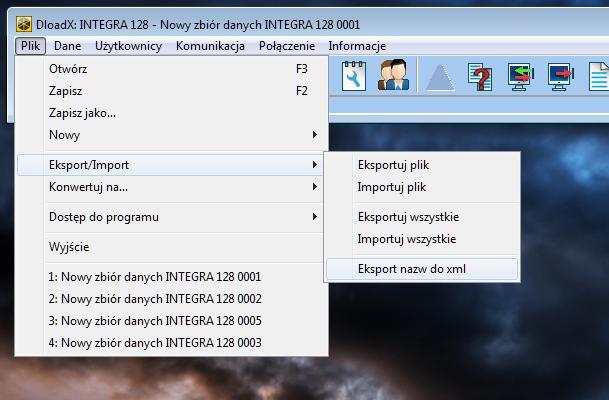The width and height of the screenshot is (609, 400).
Task: Open recent file 1: INTEGRA 128 0001
Action: click(171, 277)
